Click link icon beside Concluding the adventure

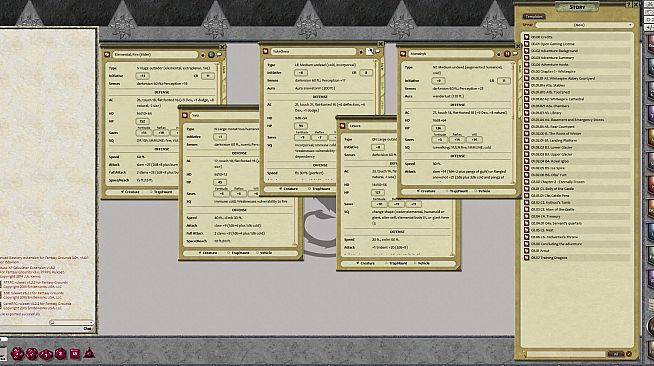(526, 244)
